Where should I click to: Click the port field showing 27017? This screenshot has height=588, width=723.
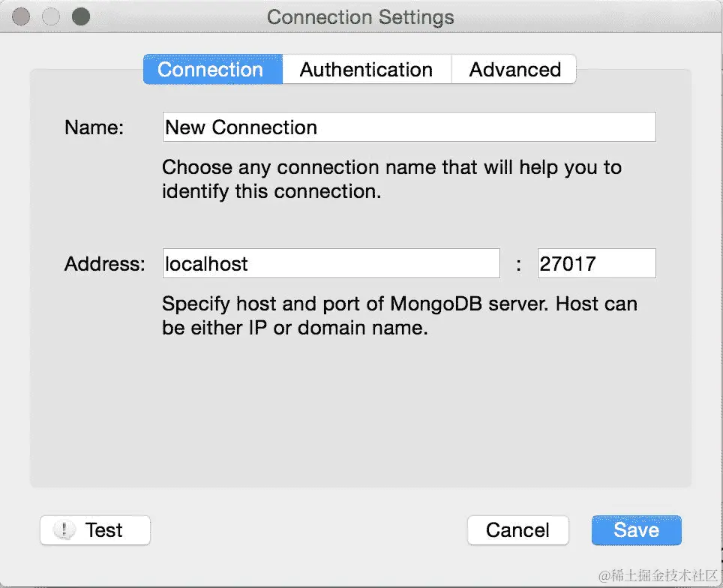[596, 263]
